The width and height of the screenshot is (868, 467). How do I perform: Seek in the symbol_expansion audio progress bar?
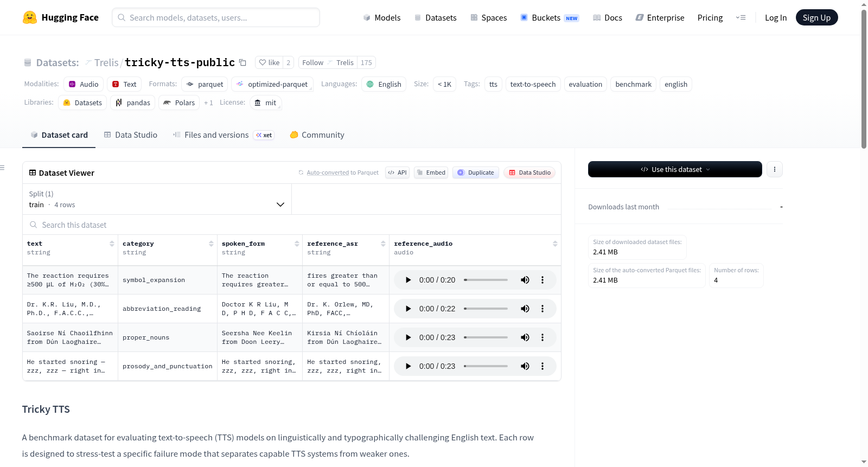(486, 280)
